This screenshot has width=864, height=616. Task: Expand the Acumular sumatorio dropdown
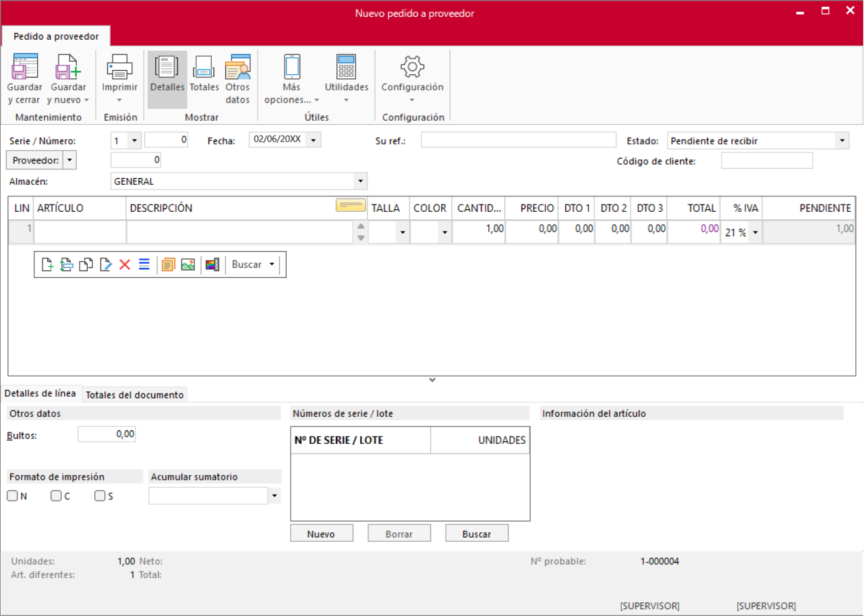[275, 496]
